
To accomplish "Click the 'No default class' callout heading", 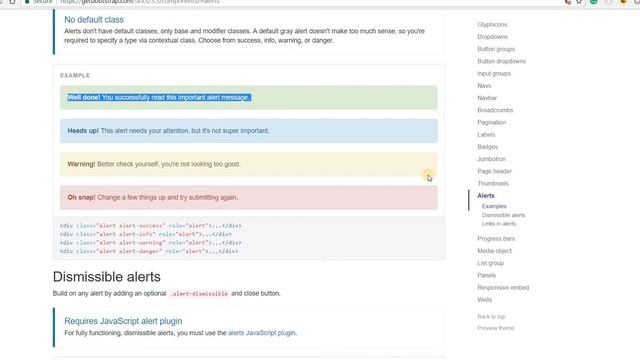I will point(94,20).
